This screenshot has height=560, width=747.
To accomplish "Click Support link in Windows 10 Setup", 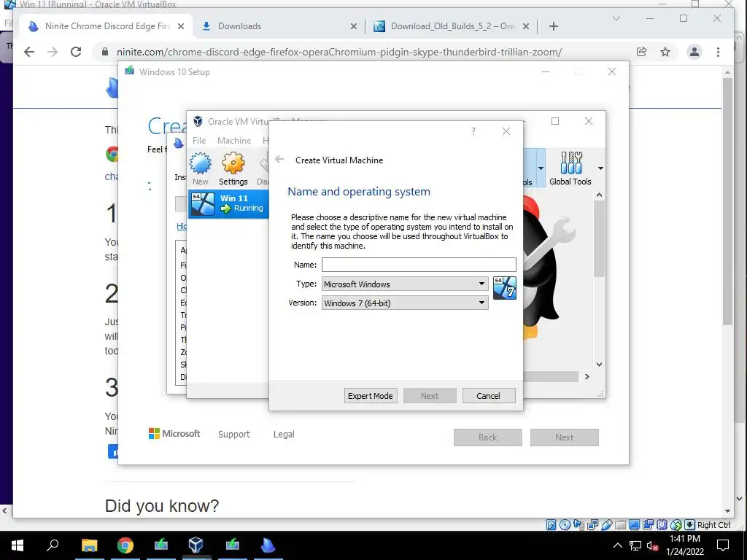I will pos(234,435).
